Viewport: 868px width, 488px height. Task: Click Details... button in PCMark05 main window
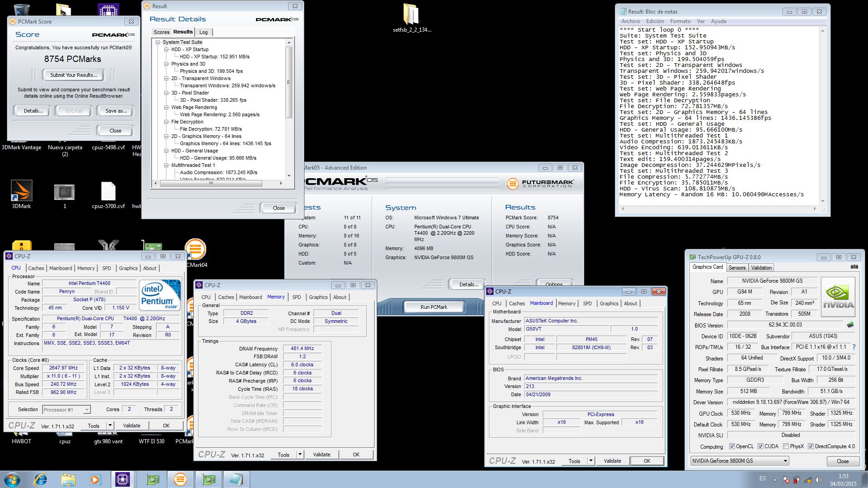pyautogui.click(x=468, y=284)
